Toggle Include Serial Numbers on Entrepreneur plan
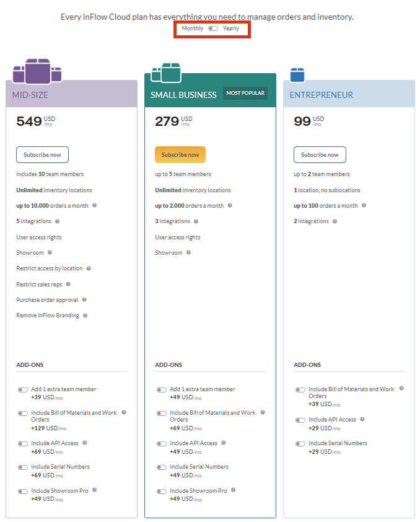This screenshot has height=522, width=420. pos(300,444)
